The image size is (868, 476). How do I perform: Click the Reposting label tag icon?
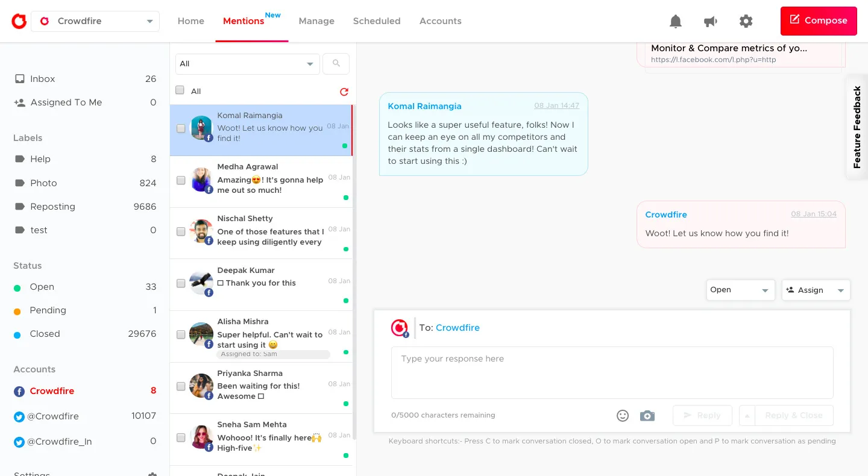point(19,207)
